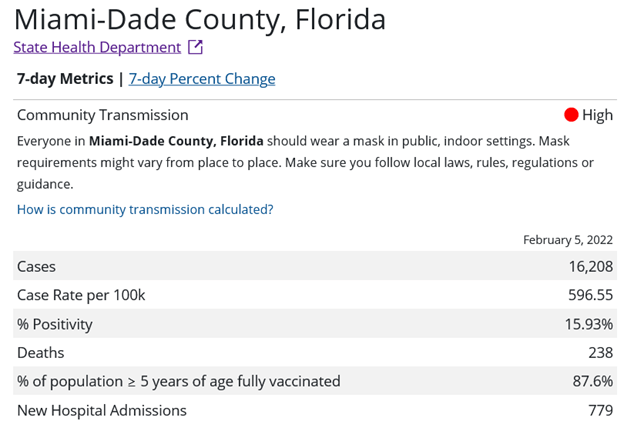
Task: Select the Cases row label
Action: point(37,267)
